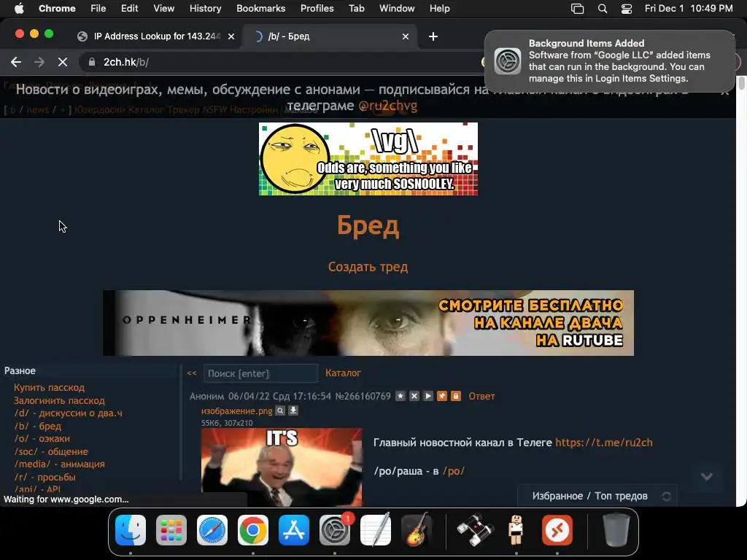This screenshot has width=747, height=560.
Task: Click the play triangle icon on post №266160769
Action: tap(428, 396)
